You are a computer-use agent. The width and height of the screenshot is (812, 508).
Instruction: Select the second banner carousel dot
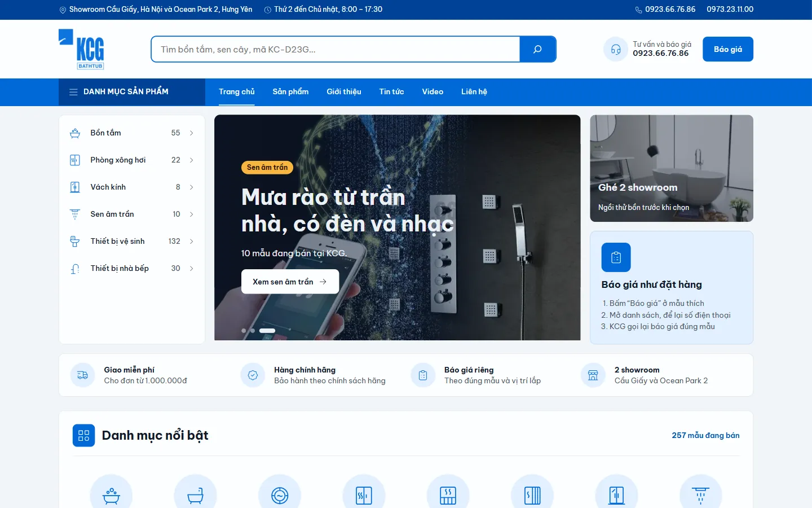pyautogui.click(x=253, y=331)
